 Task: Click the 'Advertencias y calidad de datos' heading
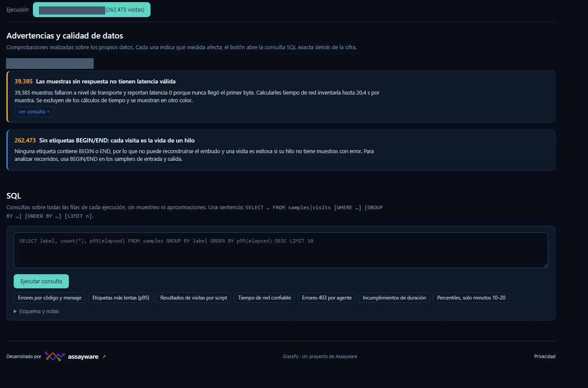[65, 36]
